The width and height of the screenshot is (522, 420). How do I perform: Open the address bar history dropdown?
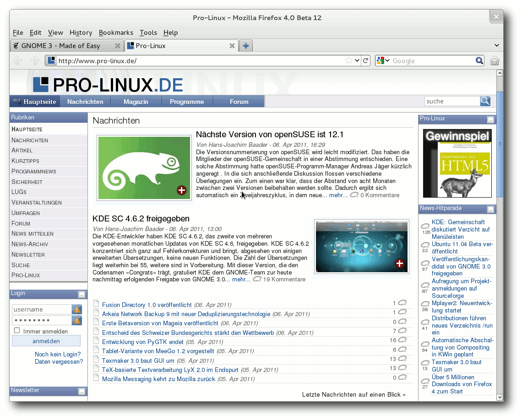[357, 60]
